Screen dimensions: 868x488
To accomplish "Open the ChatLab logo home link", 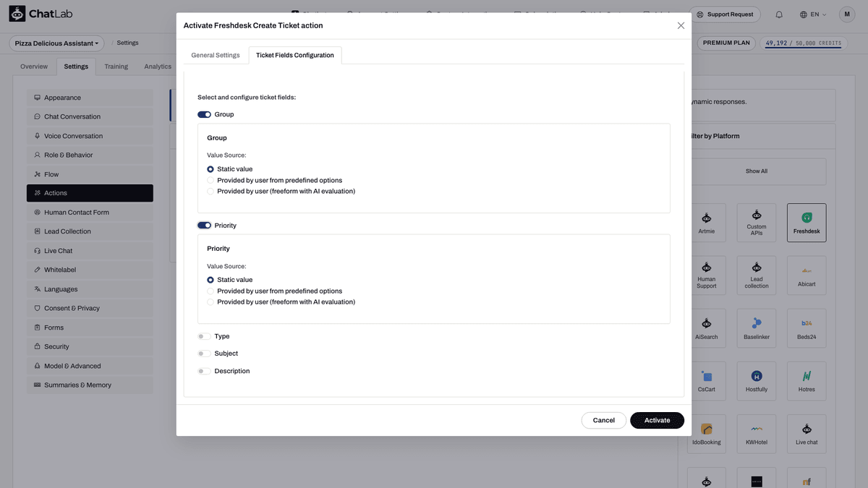I will [x=41, y=14].
